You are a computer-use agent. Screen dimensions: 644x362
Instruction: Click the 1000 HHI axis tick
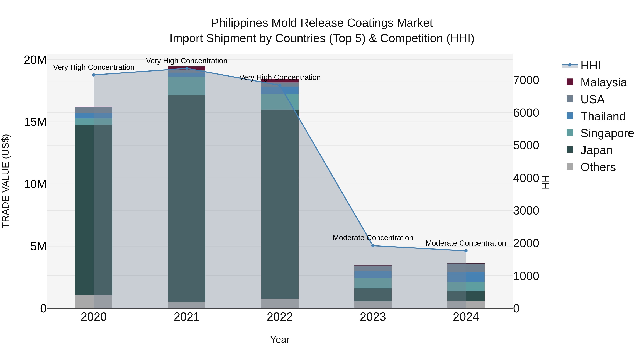526,276
